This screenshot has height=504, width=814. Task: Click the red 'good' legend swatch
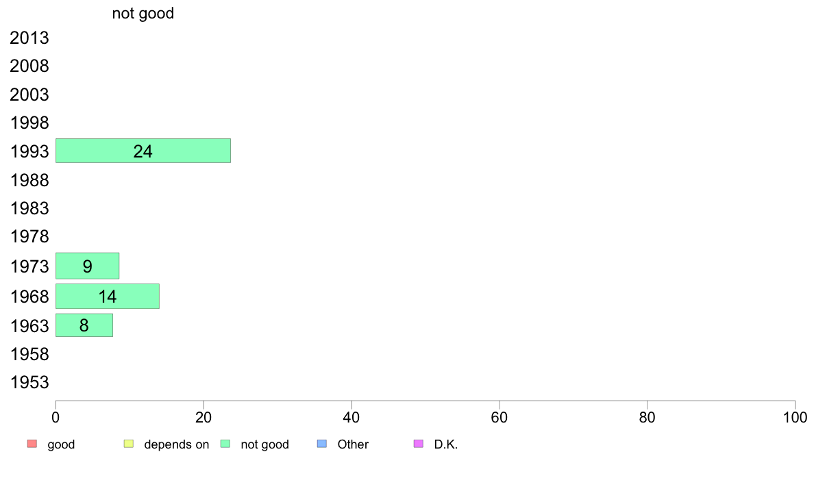point(32,444)
